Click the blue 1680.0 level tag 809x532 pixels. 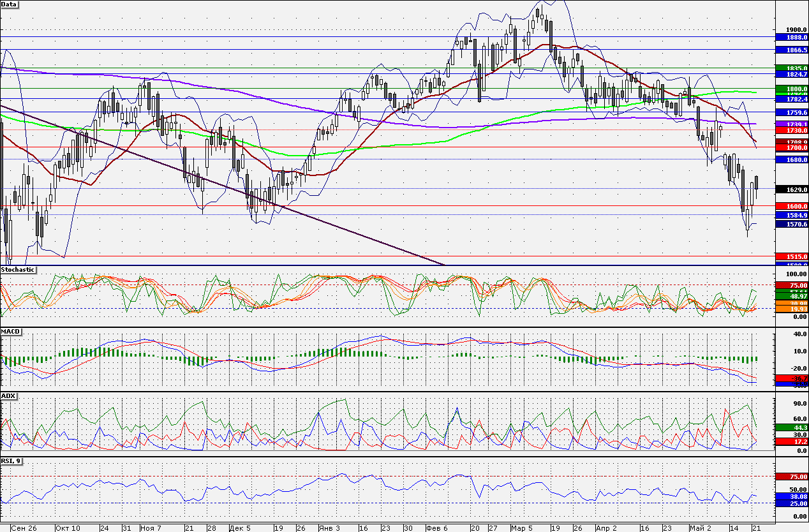(792, 159)
